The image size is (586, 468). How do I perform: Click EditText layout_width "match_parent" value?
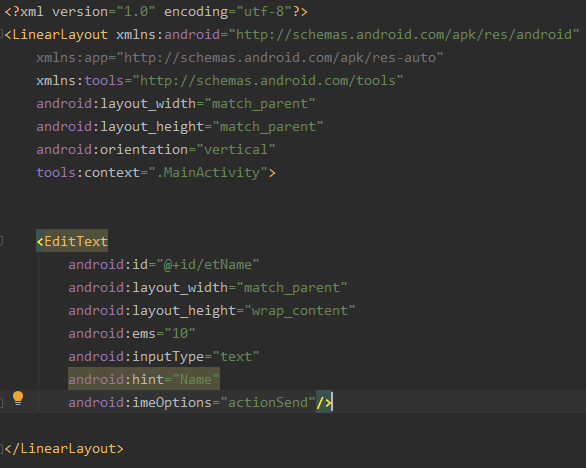292,288
